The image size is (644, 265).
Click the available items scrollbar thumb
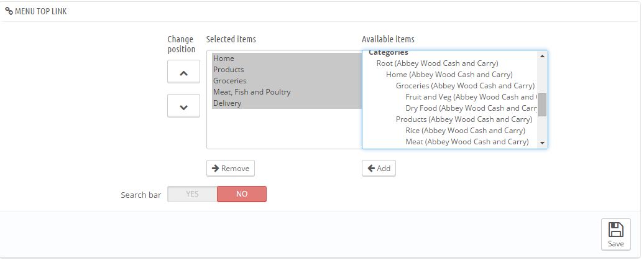click(542, 105)
